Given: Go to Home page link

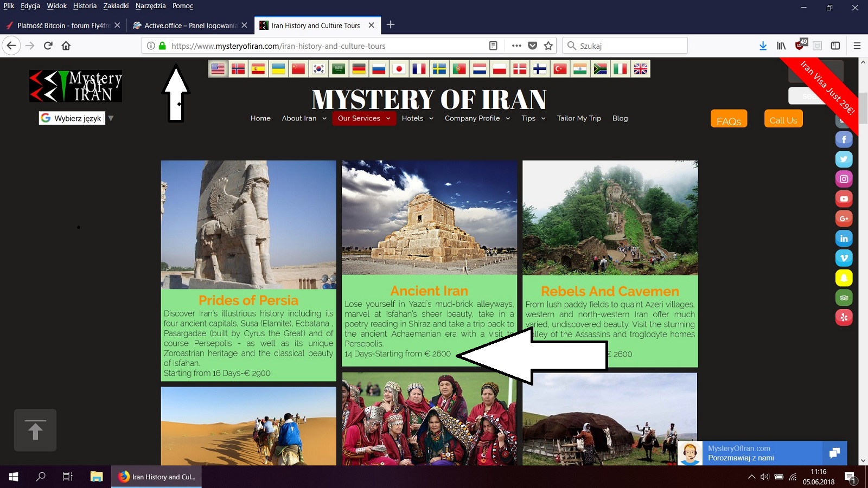Looking at the screenshot, I should click(260, 118).
